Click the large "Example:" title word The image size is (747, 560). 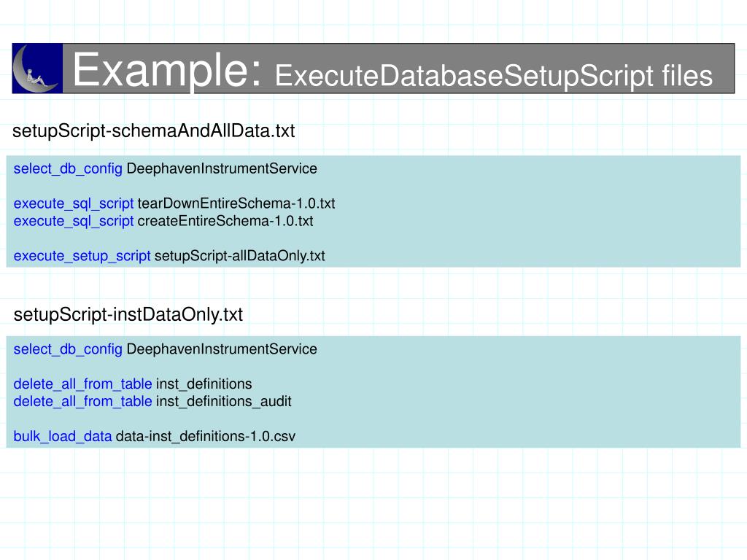(167, 71)
